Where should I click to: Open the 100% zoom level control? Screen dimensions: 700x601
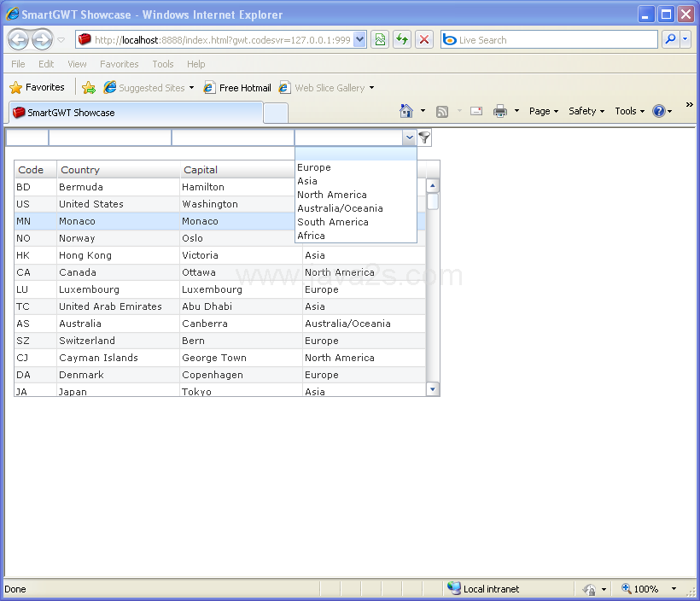pos(649,589)
